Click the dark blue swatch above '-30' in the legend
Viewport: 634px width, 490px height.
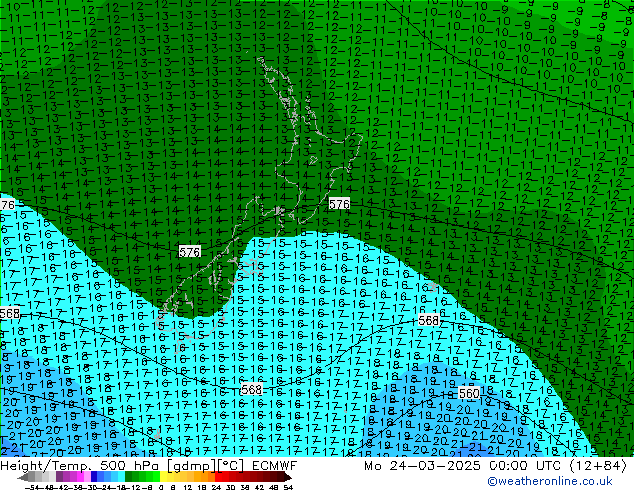tap(94, 476)
